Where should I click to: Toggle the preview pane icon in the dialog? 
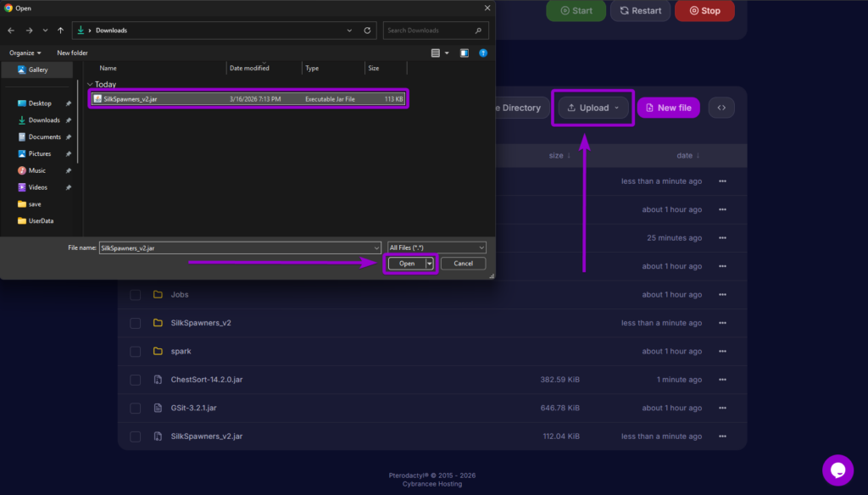click(x=464, y=53)
